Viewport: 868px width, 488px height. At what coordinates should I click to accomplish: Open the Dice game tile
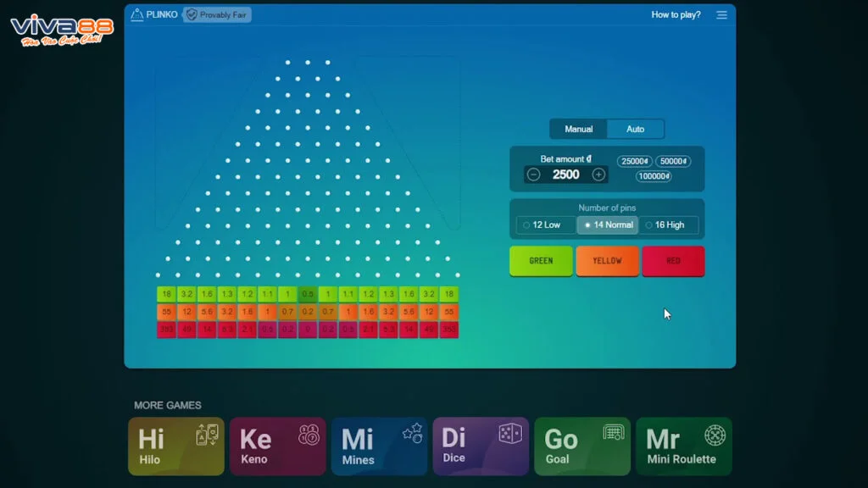point(481,446)
